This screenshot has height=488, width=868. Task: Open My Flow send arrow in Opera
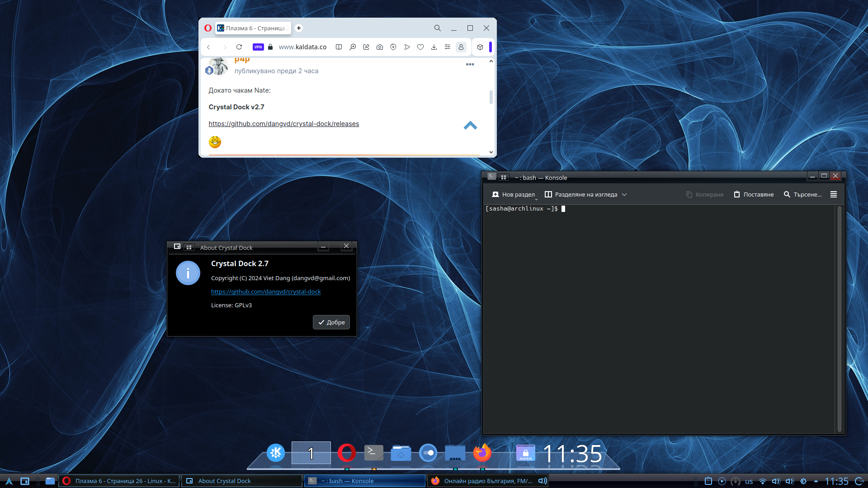click(x=407, y=47)
